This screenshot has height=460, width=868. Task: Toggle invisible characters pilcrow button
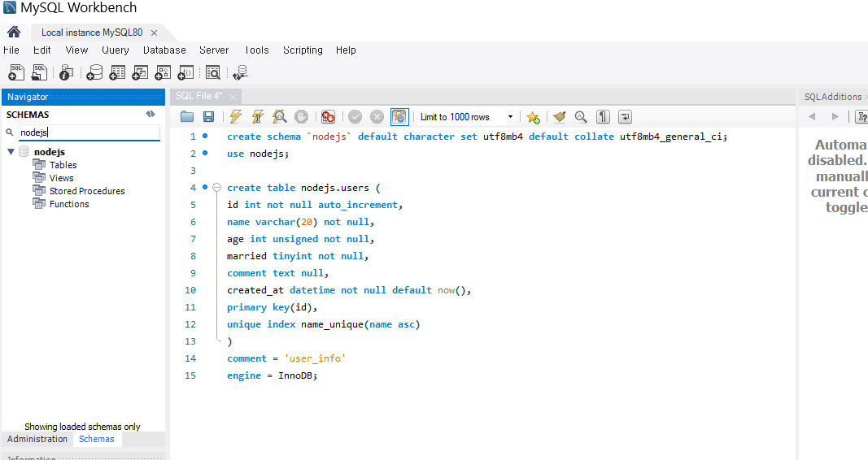coord(603,117)
